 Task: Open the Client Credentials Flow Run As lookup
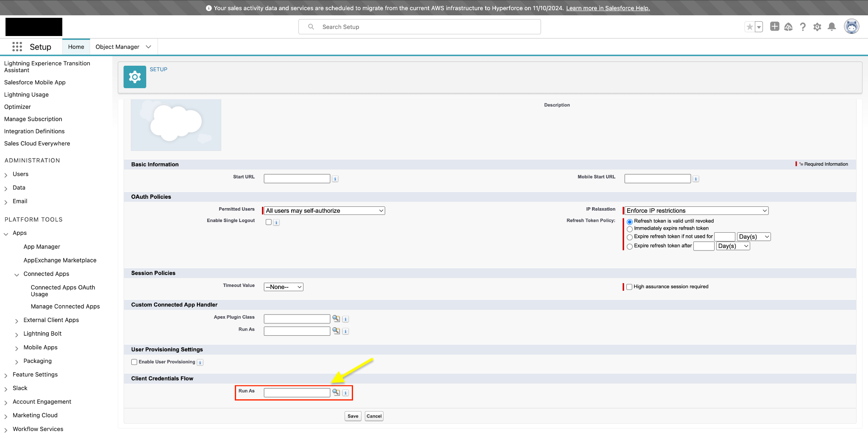click(336, 392)
